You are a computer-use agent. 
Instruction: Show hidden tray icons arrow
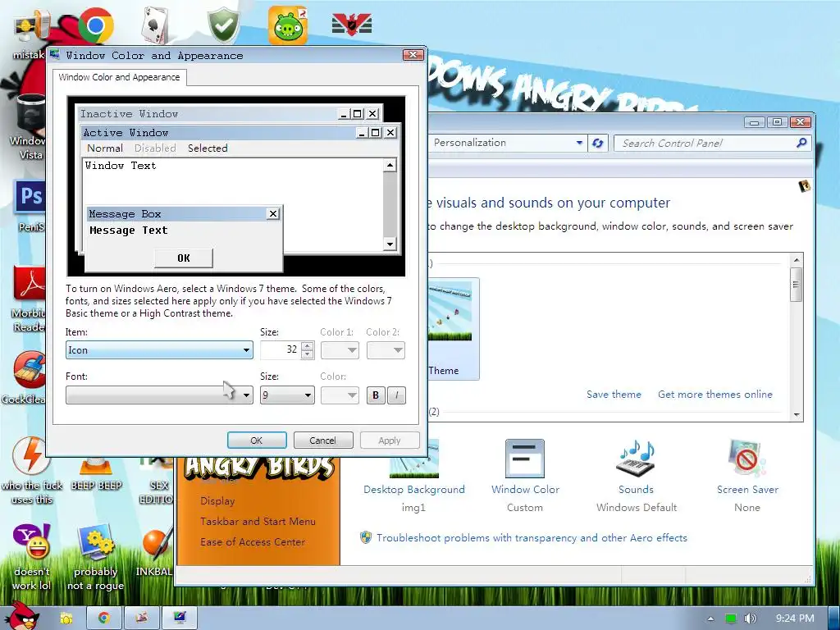pos(710,619)
